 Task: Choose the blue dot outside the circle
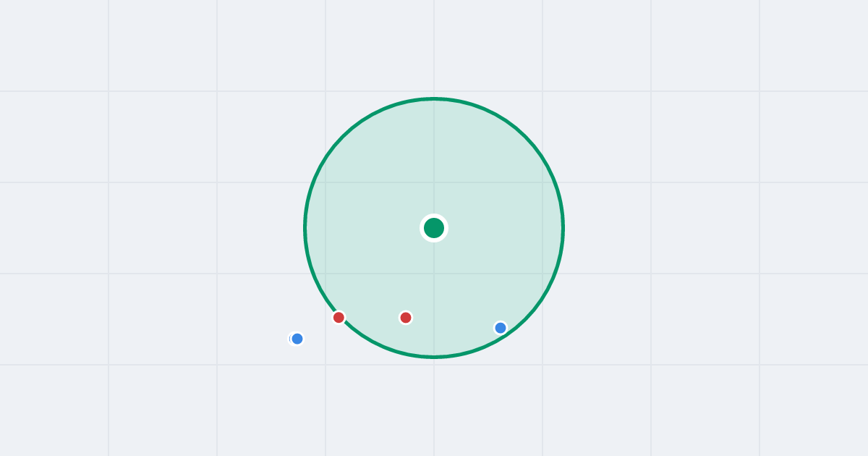pyautogui.click(x=297, y=339)
